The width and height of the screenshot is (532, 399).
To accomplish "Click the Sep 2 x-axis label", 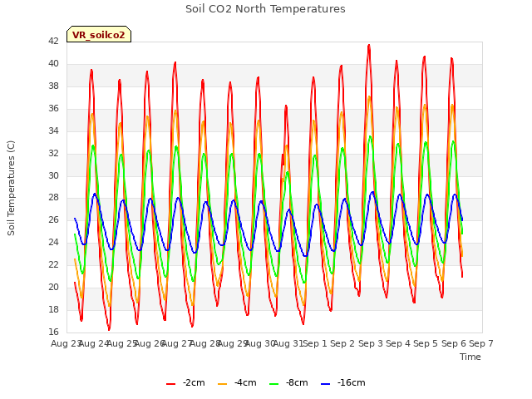I will pos(342,343).
